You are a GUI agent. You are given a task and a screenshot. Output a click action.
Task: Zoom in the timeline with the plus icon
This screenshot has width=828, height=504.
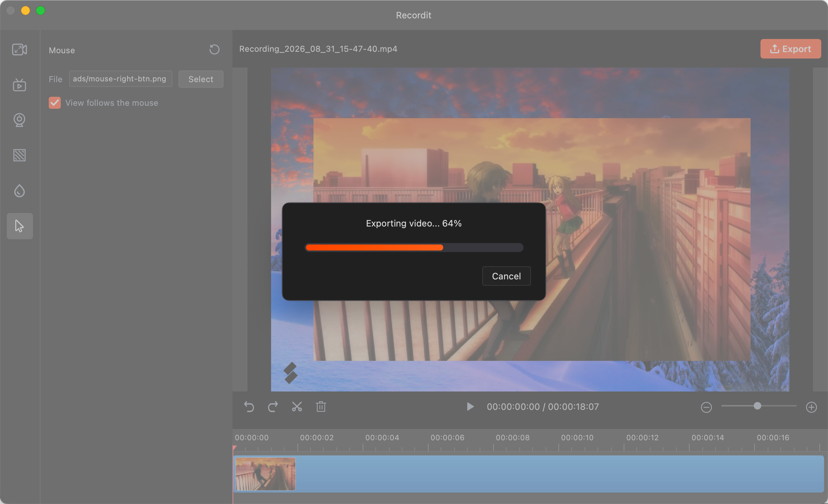click(x=811, y=407)
